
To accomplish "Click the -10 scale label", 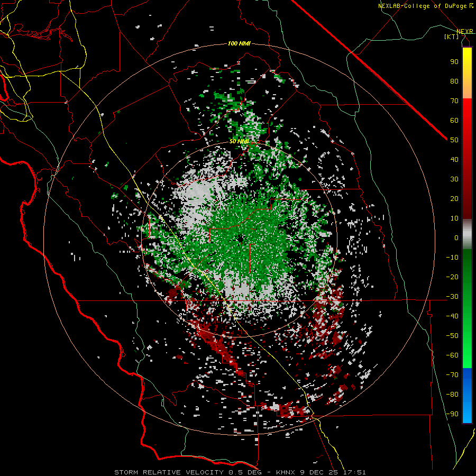I will tap(452, 258).
